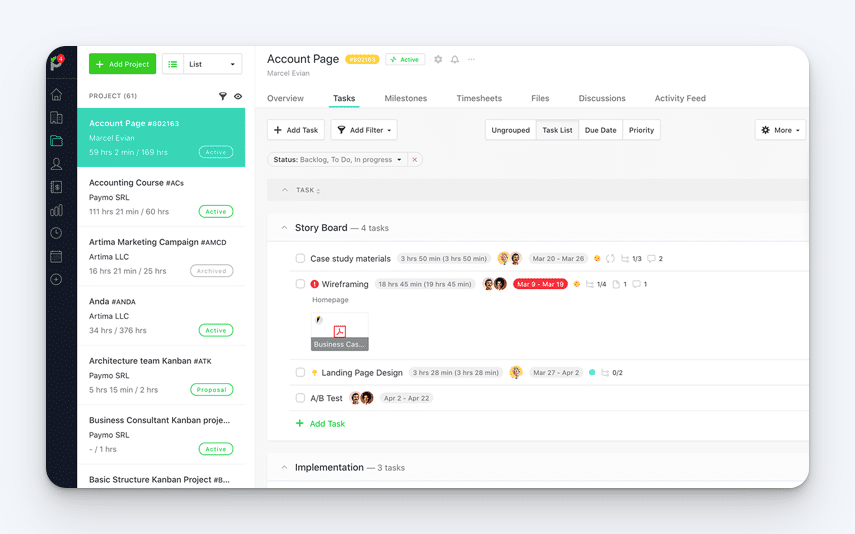Open Account Page settings gear
The image size is (855, 534).
(x=438, y=59)
